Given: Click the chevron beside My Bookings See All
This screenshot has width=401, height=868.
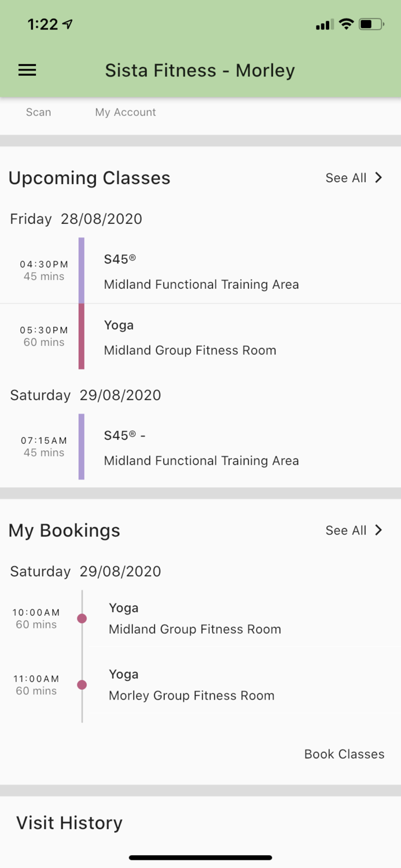Looking at the screenshot, I should pos(379,529).
